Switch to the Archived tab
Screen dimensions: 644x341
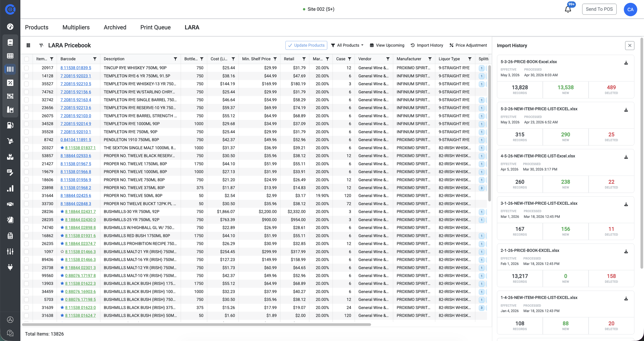click(115, 27)
